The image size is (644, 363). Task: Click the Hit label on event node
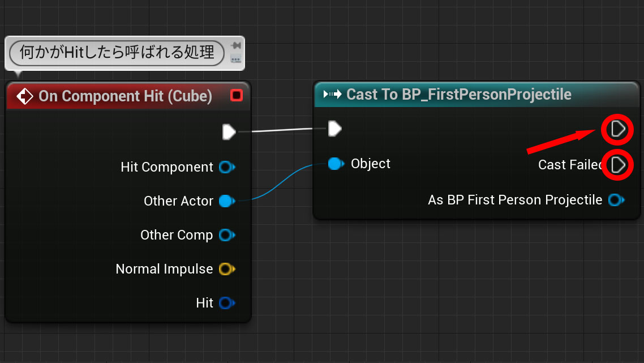(x=204, y=303)
